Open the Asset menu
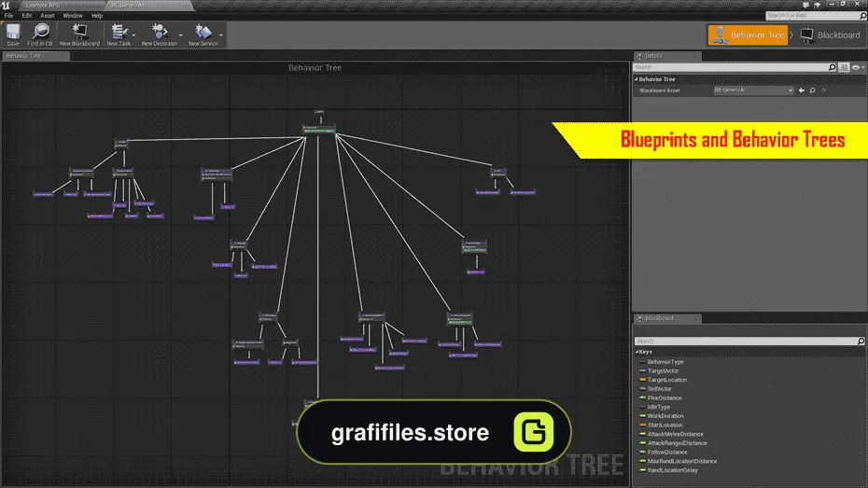 pos(47,16)
